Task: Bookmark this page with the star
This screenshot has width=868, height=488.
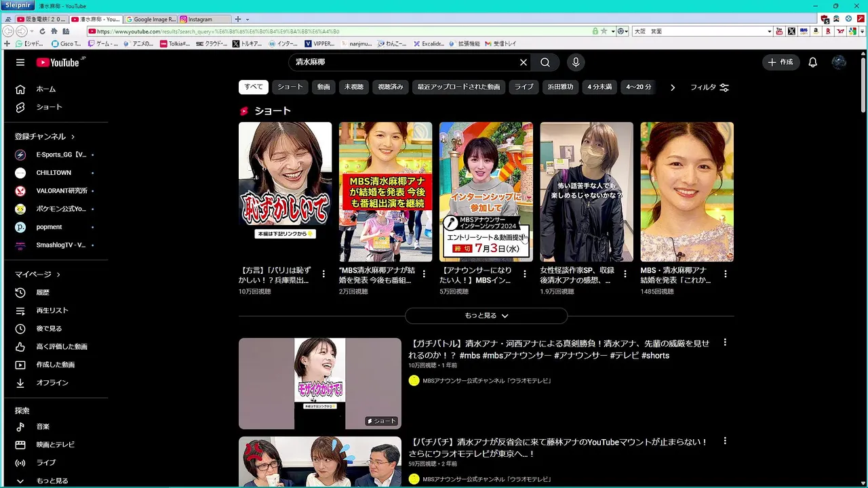Action: pyautogui.click(x=604, y=31)
